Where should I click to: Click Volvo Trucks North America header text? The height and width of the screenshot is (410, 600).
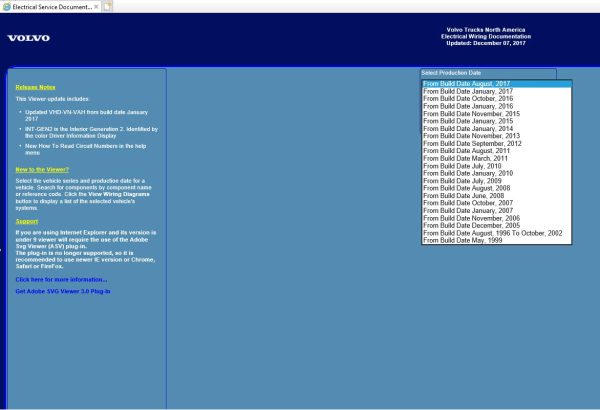[x=486, y=29]
